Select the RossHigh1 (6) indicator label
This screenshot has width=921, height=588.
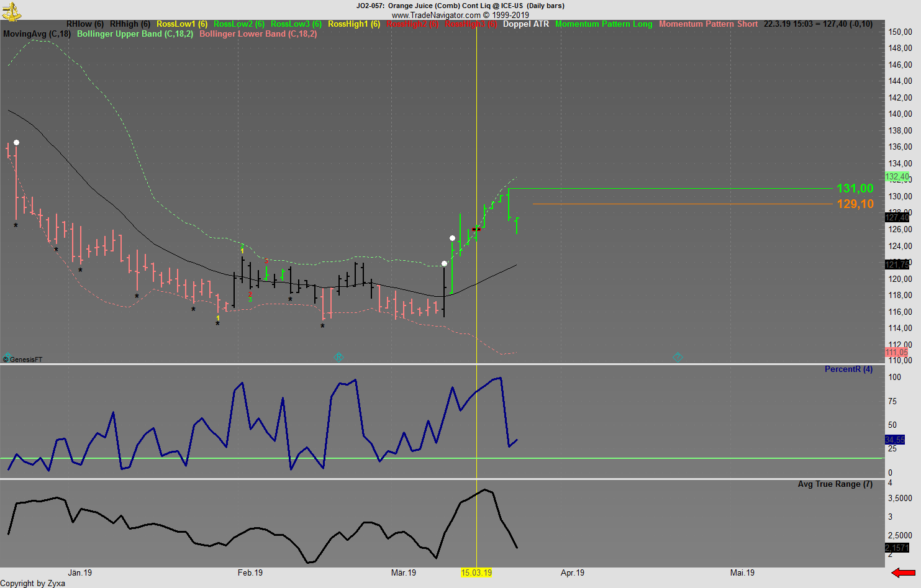pyautogui.click(x=354, y=24)
